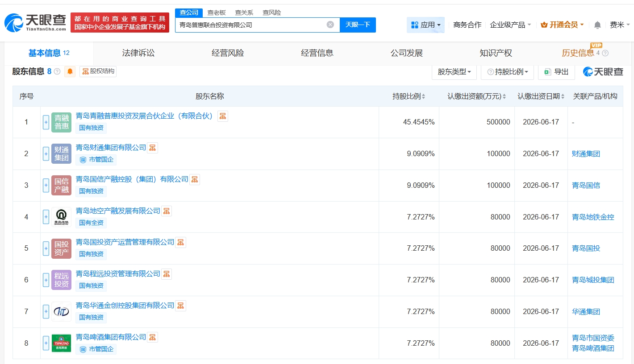Image resolution: width=634 pixels, height=364 pixels.
Task: Expand row 3 shareholder 青岛国信产融控股 details
Action: pos(46,186)
